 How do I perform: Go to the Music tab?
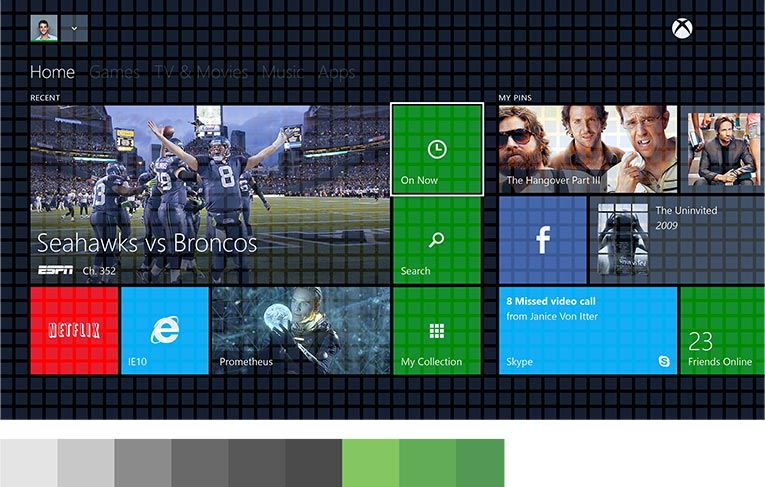pyautogui.click(x=283, y=72)
